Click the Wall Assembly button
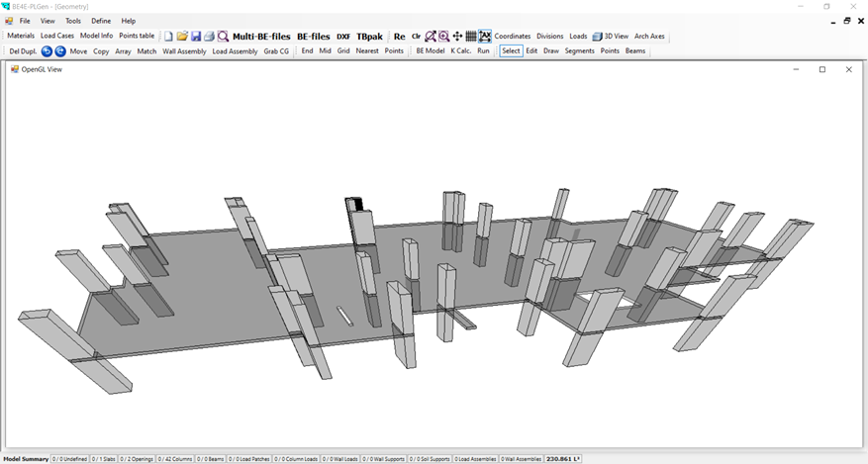Viewport: 868px width, 464px height. (184, 50)
